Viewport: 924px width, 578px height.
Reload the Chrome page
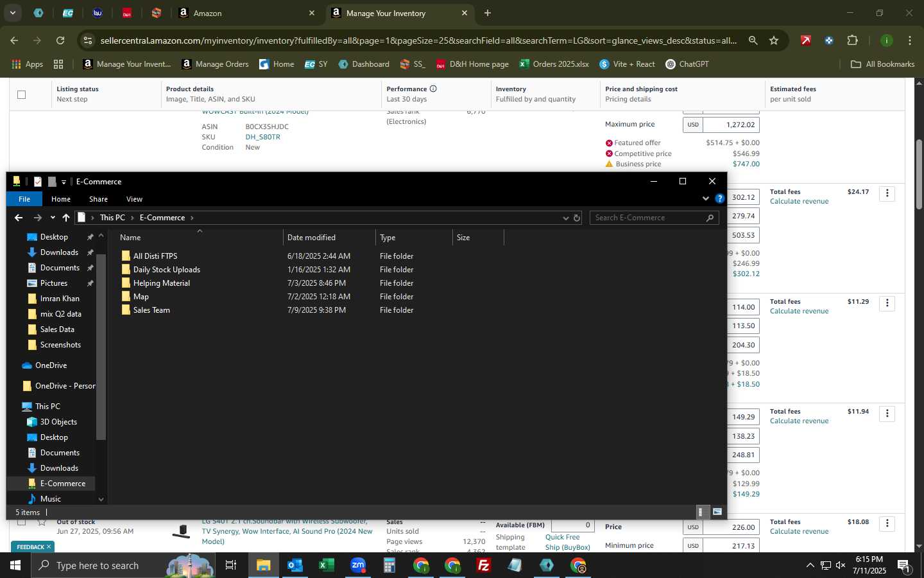pyautogui.click(x=60, y=40)
